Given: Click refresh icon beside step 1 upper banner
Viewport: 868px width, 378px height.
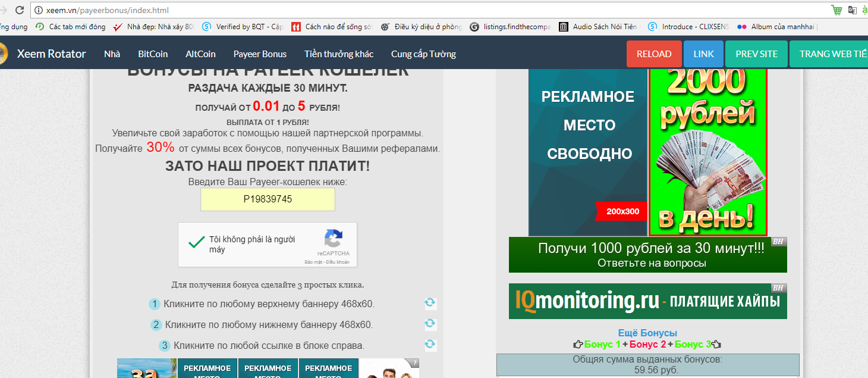Looking at the screenshot, I should pyautogui.click(x=430, y=302).
